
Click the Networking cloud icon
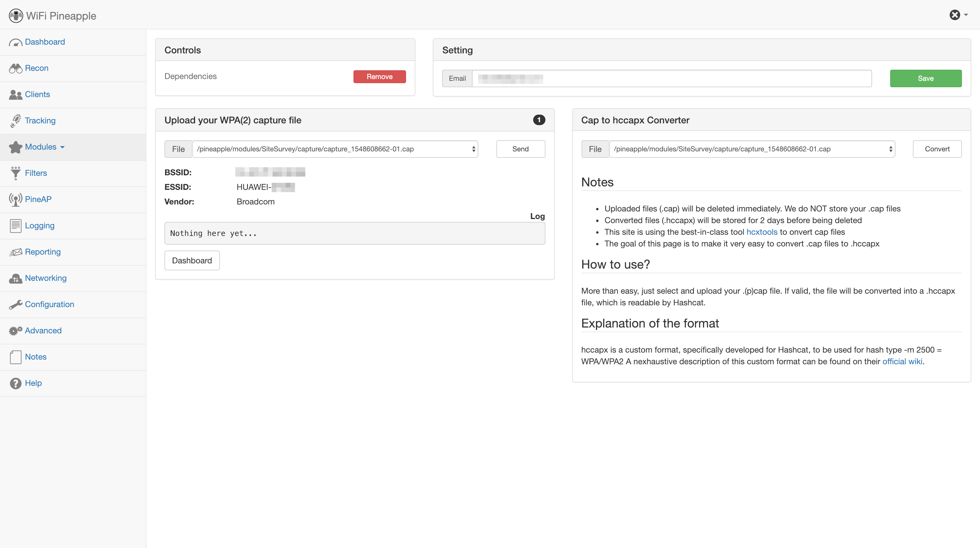tap(15, 278)
